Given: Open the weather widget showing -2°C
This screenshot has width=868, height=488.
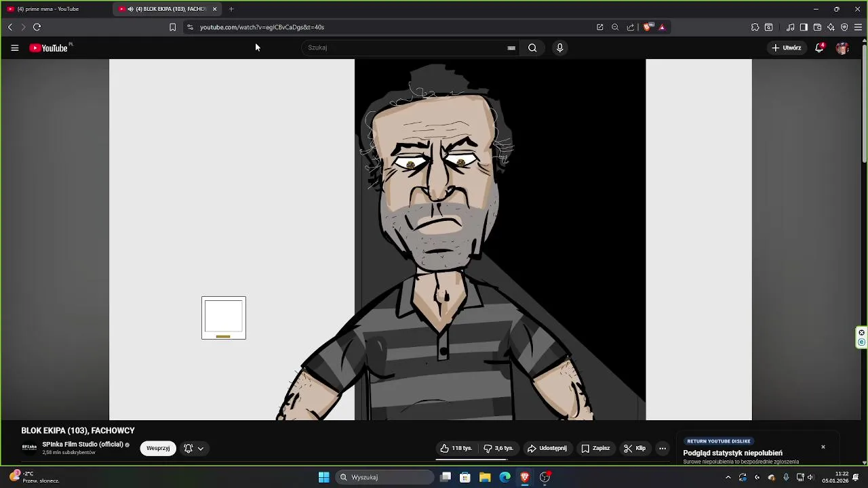Looking at the screenshot, I should click(x=35, y=477).
